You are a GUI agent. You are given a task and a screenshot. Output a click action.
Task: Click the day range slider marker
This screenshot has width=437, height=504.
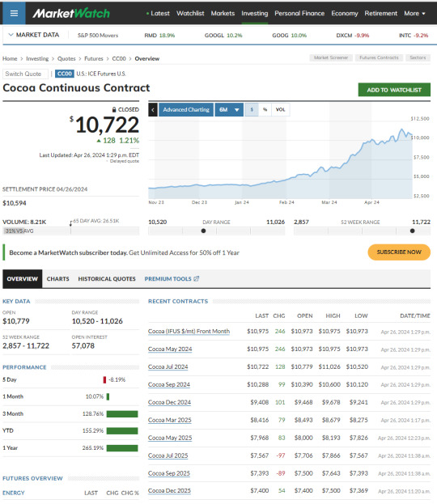(x=203, y=231)
